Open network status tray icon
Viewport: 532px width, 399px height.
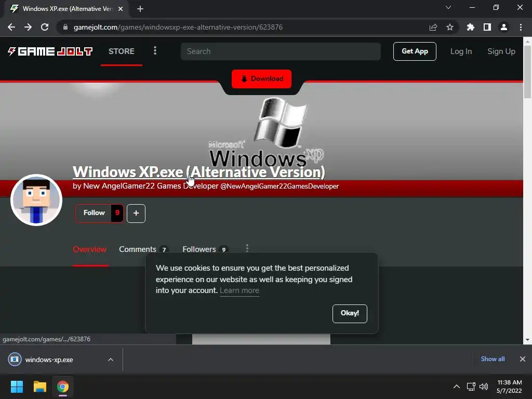pos(471,387)
